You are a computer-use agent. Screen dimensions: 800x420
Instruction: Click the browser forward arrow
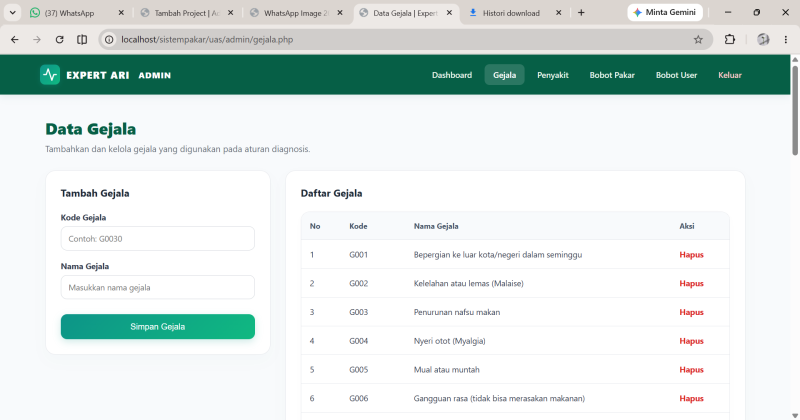tap(37, 39)
